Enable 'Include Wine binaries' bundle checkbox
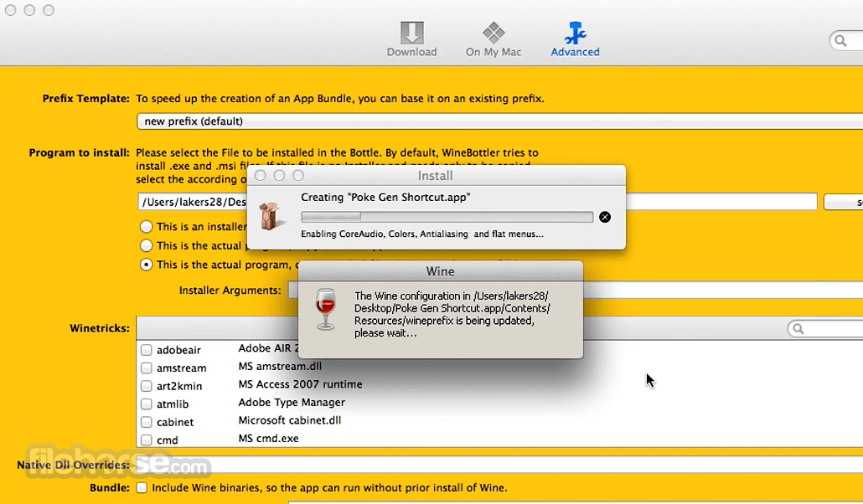Screen dimensions: 863x504 [x=142, y=487]
